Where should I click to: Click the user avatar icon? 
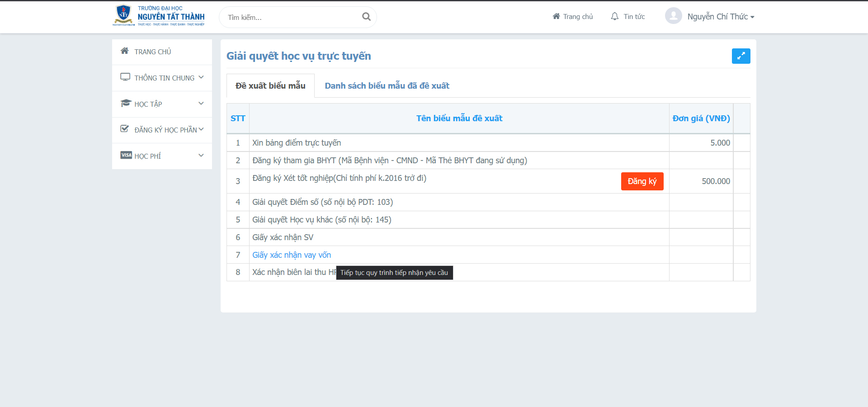tap(673, 16)
